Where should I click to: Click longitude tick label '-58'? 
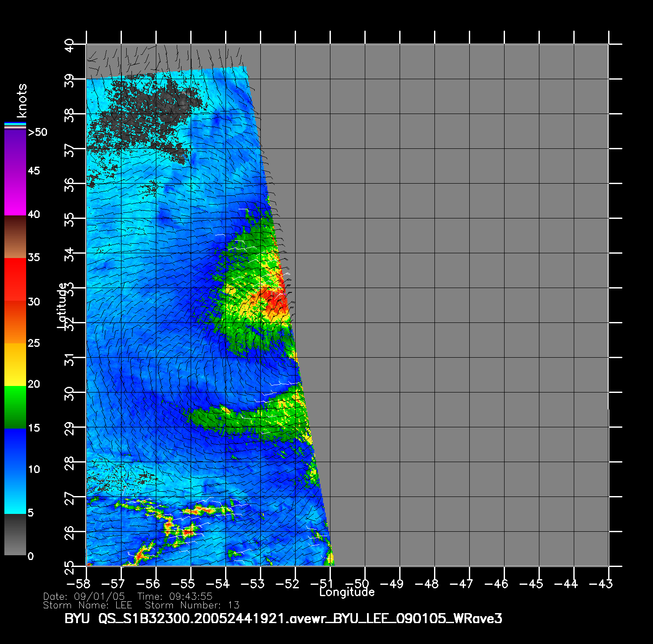[x=78, y=584]
